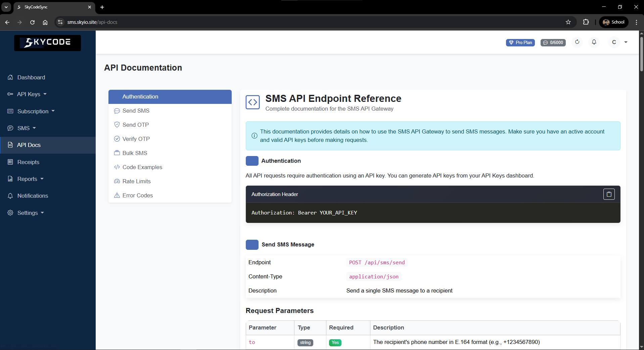Click the Subscription card icon
This screenshot has height=350, width=644.
pyautogui.click(x=10, y=111)
